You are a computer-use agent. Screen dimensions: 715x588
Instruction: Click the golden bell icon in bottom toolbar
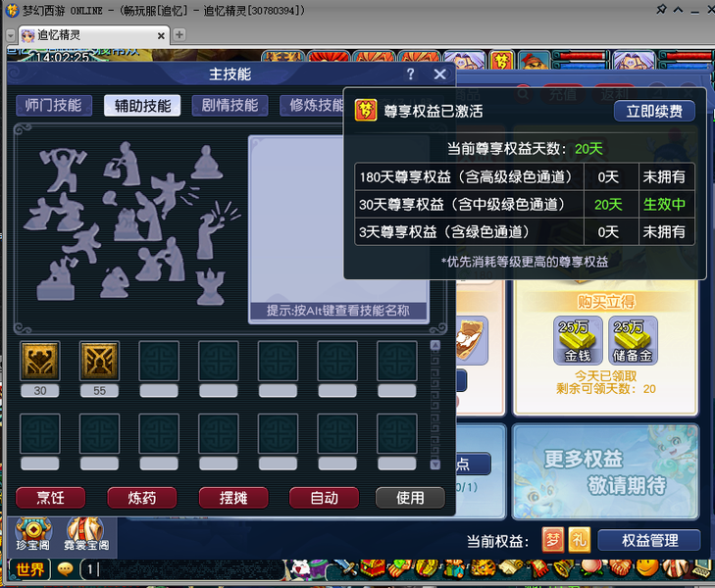(x=564, y=568)
